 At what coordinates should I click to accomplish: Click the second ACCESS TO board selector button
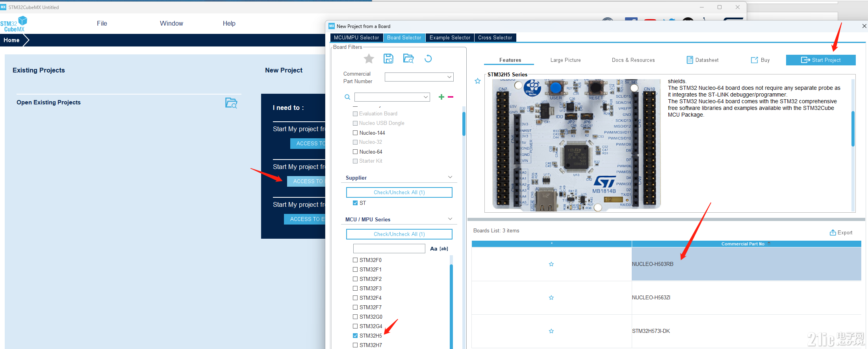pos(306,181)
